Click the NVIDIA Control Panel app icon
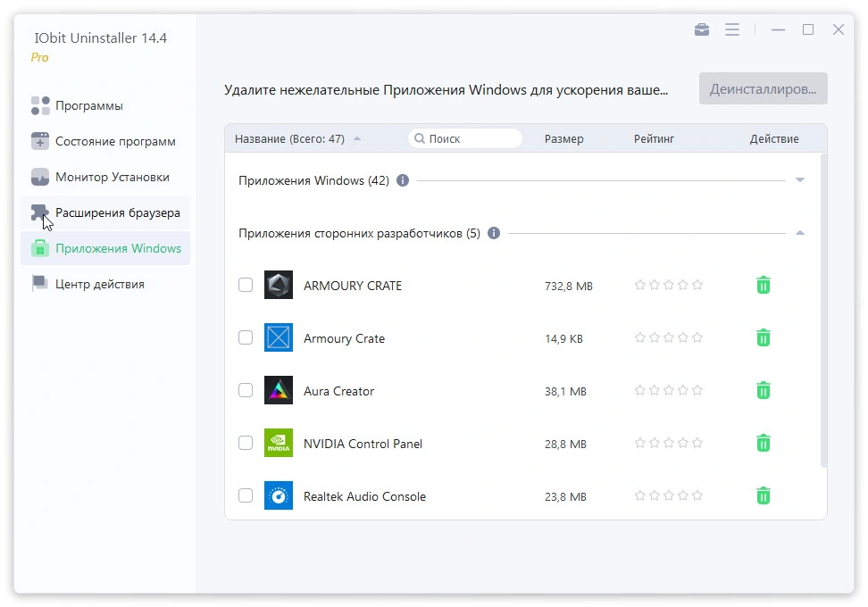The image size is (868, 607). click(279, 443)
